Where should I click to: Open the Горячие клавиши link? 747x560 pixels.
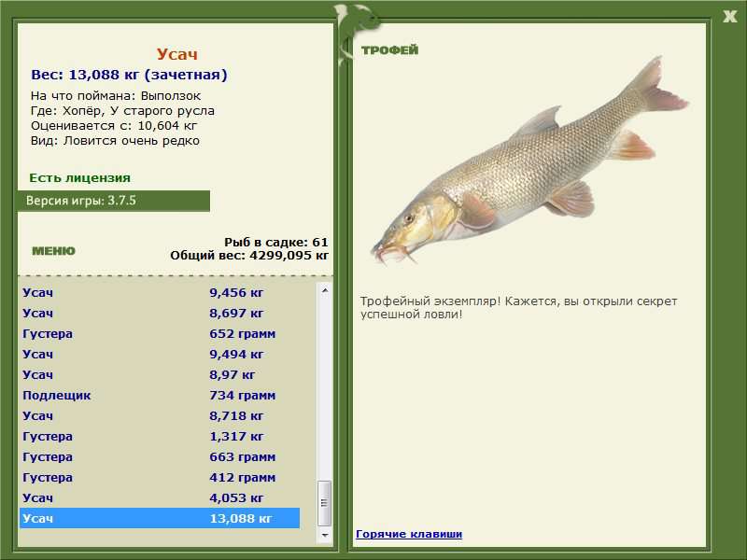[409, 534]
